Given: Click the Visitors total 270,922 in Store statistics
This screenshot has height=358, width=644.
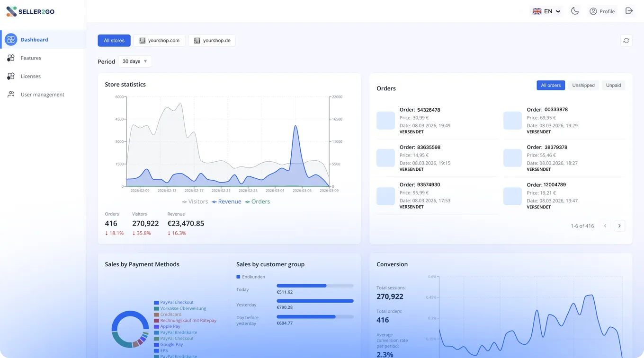Looking at the screenshot, I should point(145,223).
